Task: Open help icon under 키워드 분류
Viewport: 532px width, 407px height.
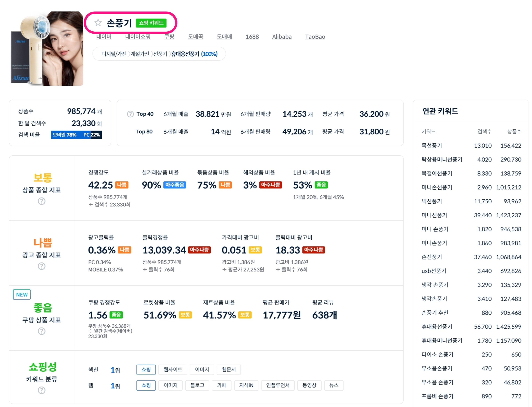Action: tap(41, 390)
